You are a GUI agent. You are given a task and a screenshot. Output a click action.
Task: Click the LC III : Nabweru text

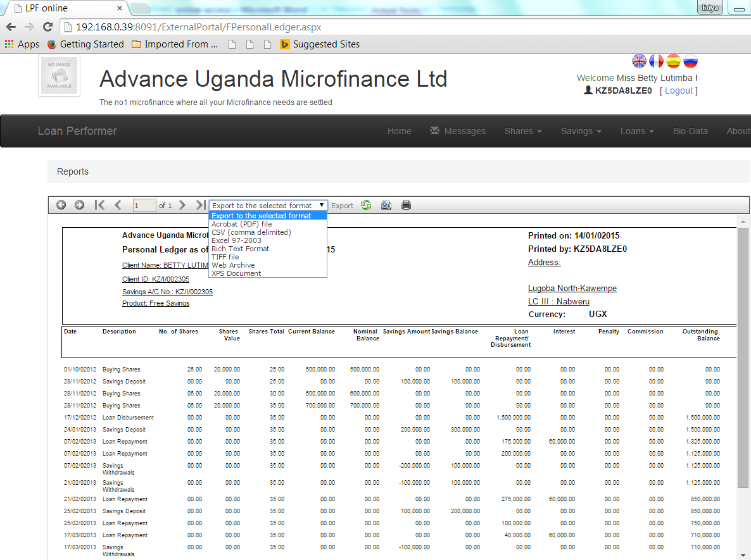tap(559, 302)
